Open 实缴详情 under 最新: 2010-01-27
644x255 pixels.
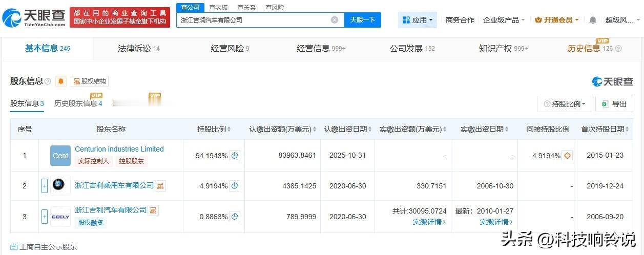(x=496, y=222)
